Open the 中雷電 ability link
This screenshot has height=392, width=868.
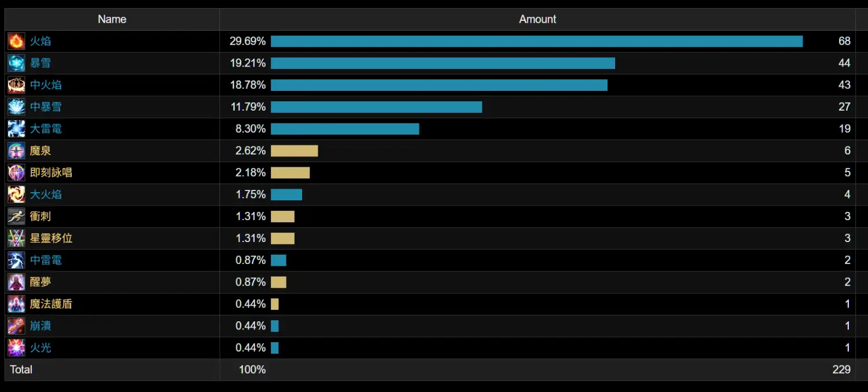tap(46, 260)
